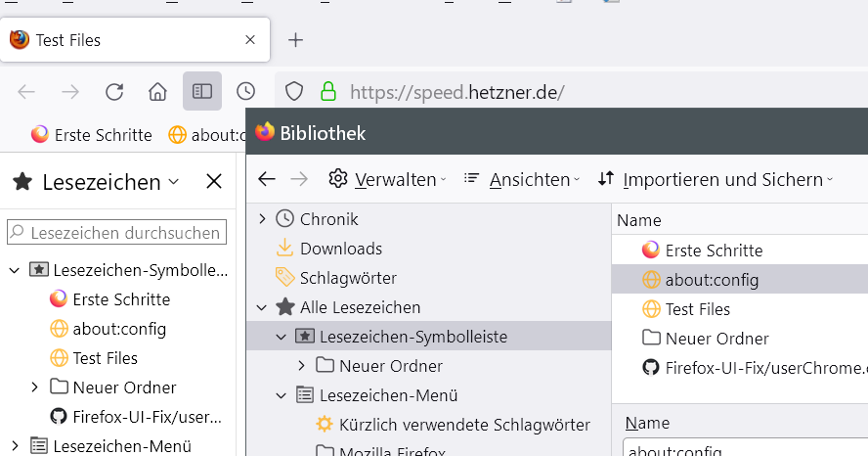Click the green padlock security icon
868x456 pixels.
click(x=328, y=92)
